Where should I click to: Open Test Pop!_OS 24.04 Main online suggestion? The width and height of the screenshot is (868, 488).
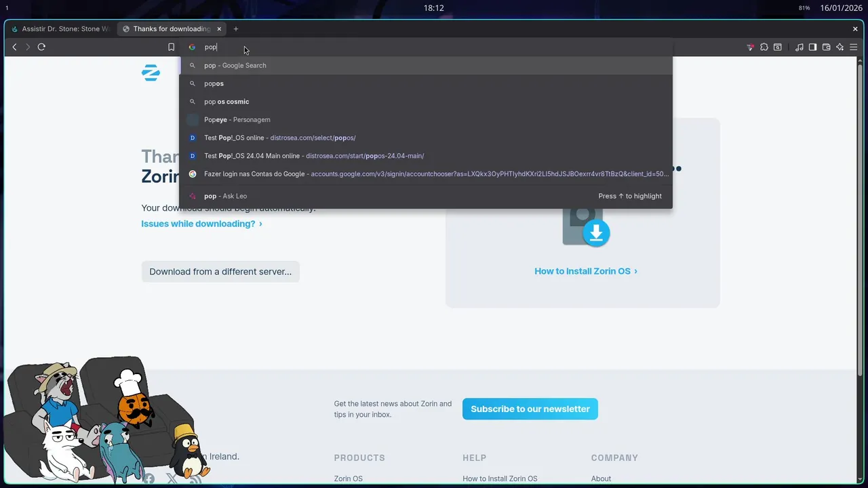(x=426, y=156)
